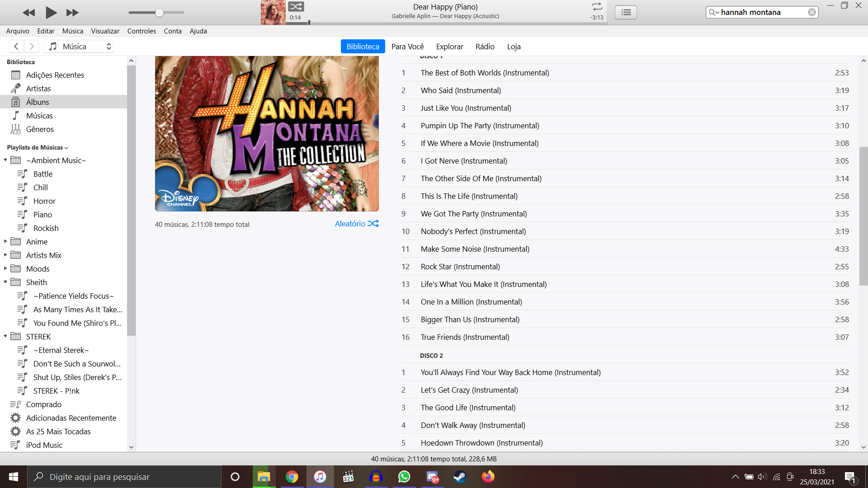Toggle the repeat icon in the player

(x=597, y=7)
